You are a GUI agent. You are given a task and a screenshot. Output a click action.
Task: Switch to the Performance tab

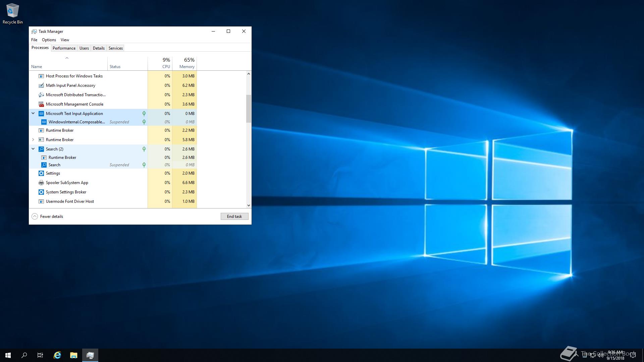pos(64,48)
